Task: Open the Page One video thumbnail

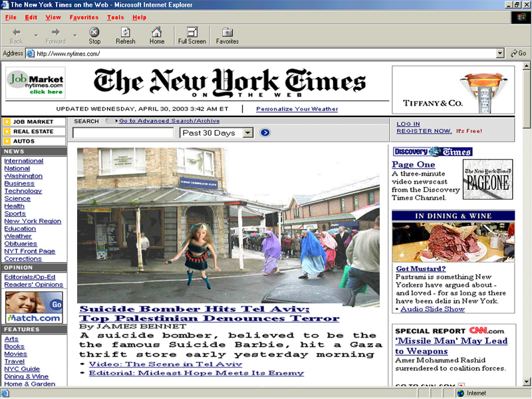Action: (x=487, y=180)
